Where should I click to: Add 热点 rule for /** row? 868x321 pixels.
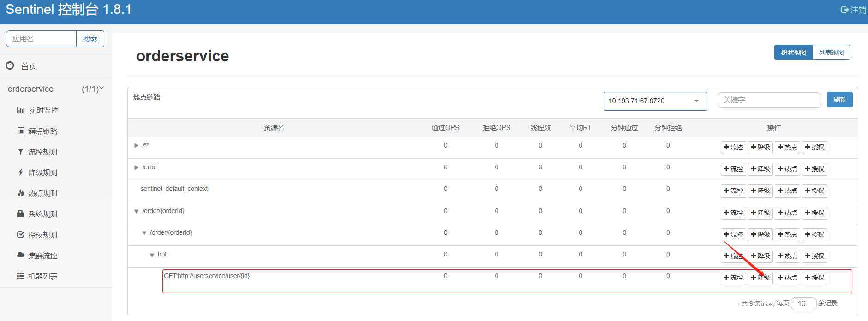[787, 147]
